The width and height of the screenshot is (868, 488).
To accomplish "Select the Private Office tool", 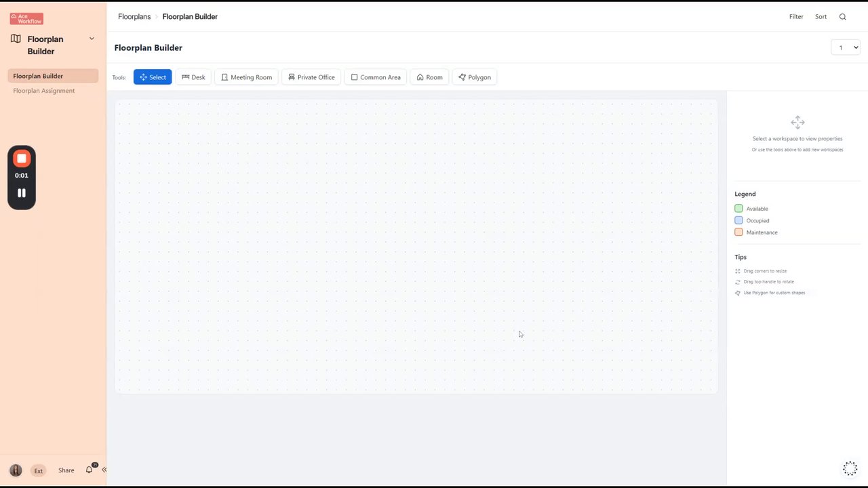I will [311, 77].
